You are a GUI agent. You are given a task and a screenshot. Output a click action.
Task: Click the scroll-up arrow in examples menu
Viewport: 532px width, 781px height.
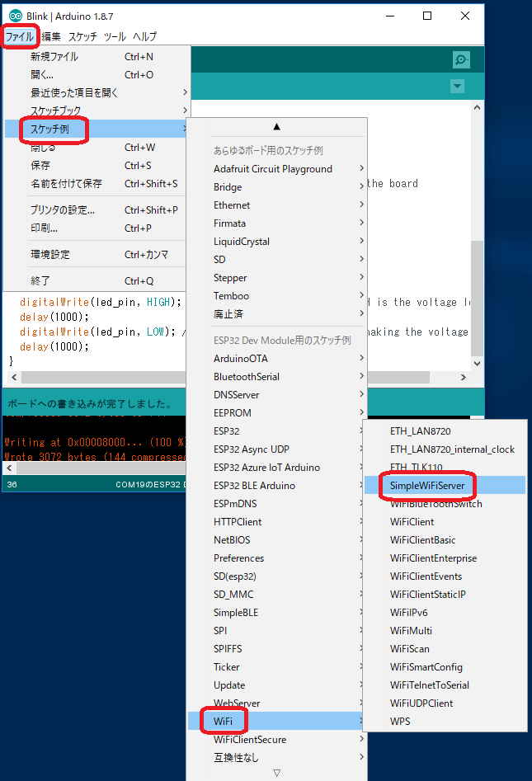pyautogui.click(x=277, y=127)
